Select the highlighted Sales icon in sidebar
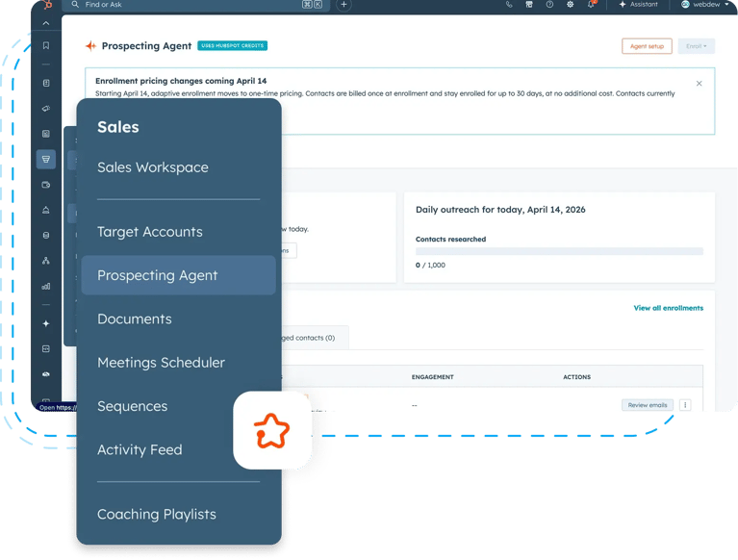This screenshot has height=560, width=738. (x=46, y=159)
